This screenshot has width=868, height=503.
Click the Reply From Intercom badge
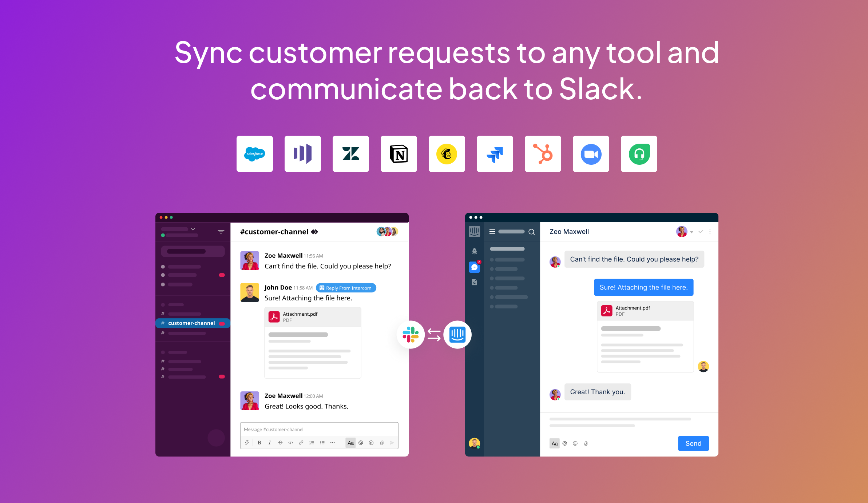click(x=346, y=288)
